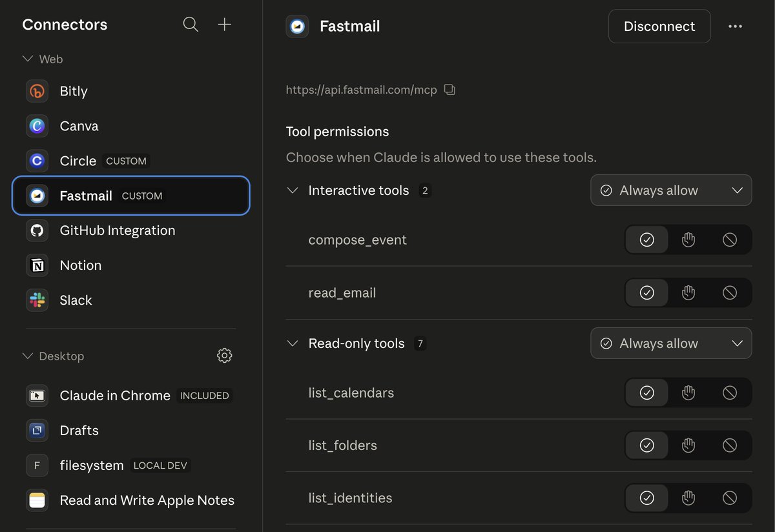This screenshot has height=532, width=775.
Task: Open Read and Write Apple Notes
Action: (x=131, y=500)
